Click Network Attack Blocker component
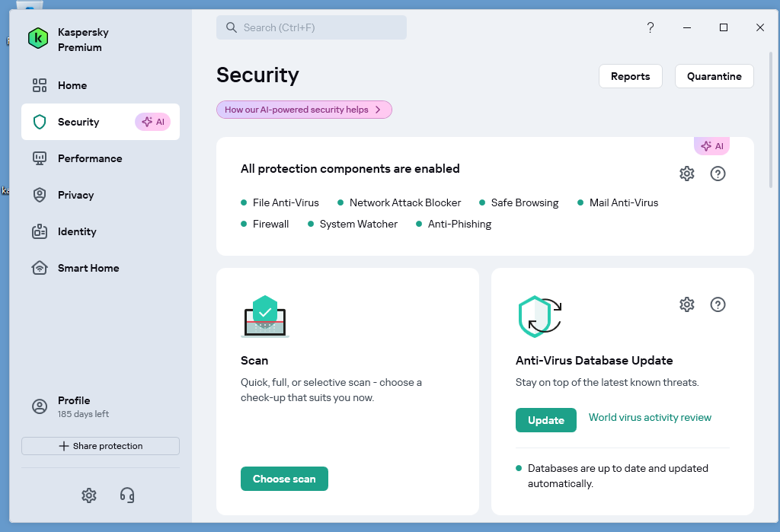Screen dimensions: 780x532 (399, 203)
